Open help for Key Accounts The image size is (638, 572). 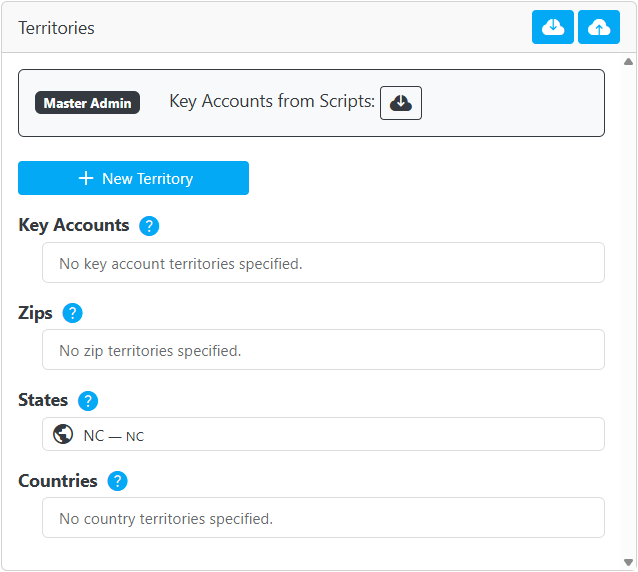click(149, 226)
